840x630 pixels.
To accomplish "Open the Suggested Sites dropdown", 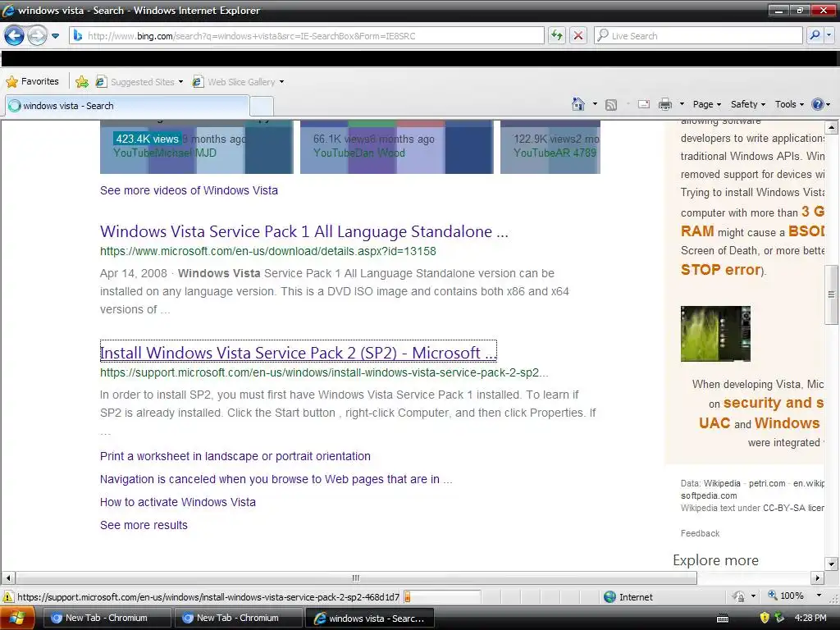I will click(x=139, y=82).
